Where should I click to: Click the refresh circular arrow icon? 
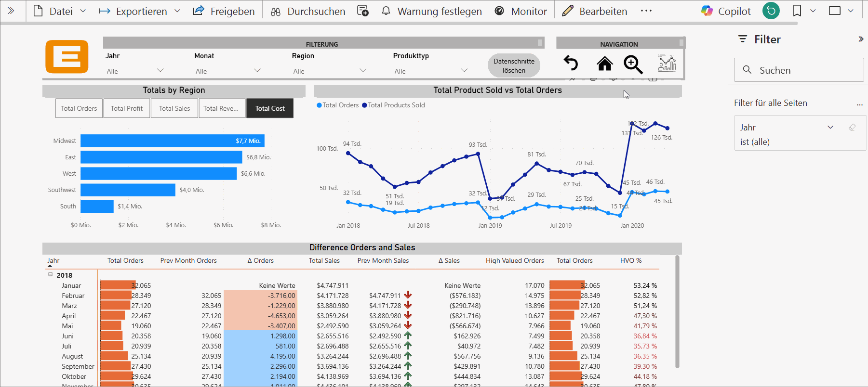[771, 11]
